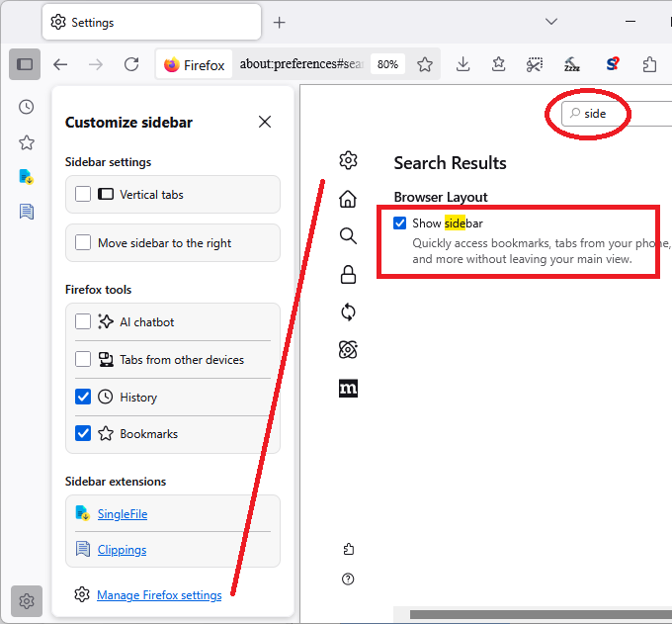
Task: Click Manage Firefox settings link
Action: [x=159, y=595]
